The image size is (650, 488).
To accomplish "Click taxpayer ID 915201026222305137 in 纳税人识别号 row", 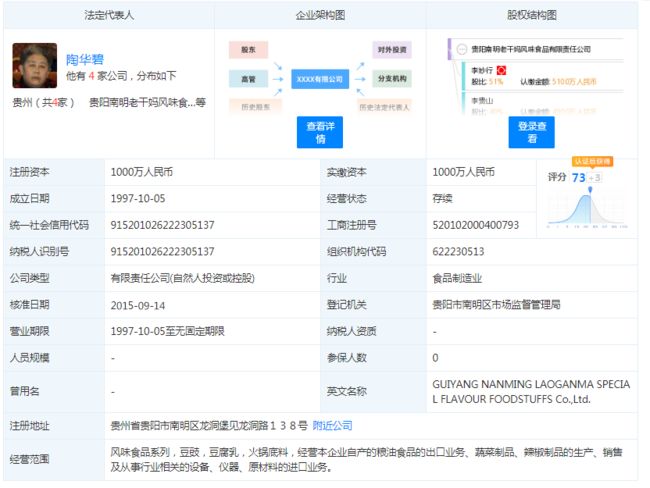I will click(162, 252).
